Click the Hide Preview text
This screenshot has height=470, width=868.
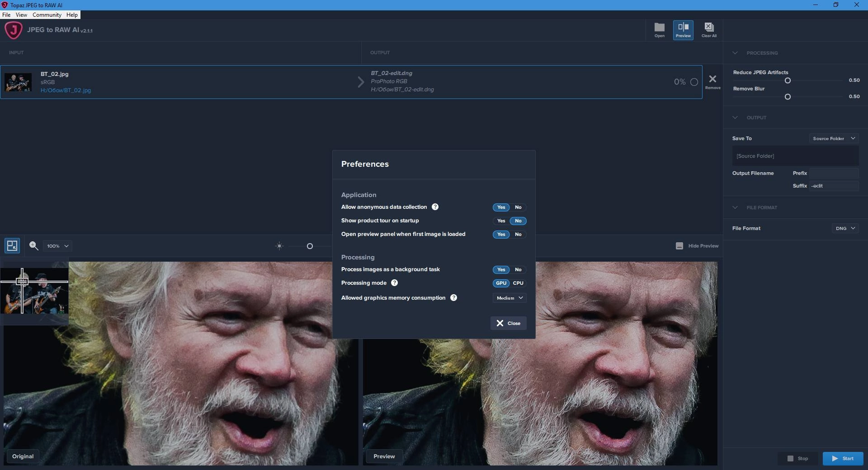click(x=703, y=246)
